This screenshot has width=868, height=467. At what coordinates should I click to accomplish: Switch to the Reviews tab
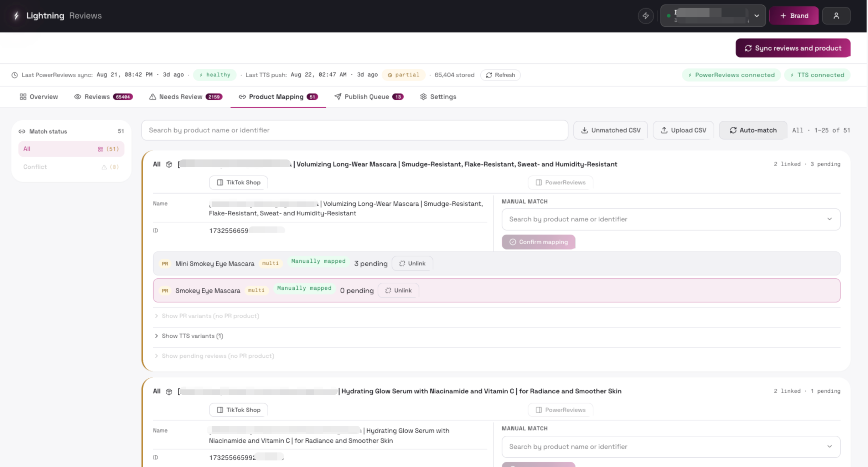tap(104, 97)
